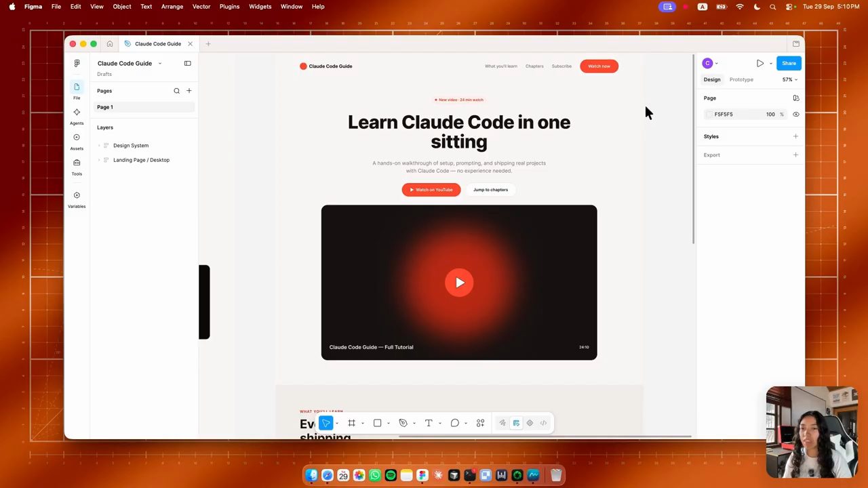Open page variable modes icon beside Page
868x488 pixels.
point(796,98)
